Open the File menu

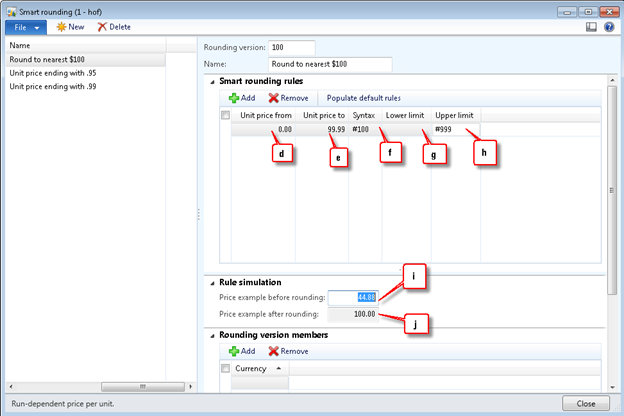(27, 27)
